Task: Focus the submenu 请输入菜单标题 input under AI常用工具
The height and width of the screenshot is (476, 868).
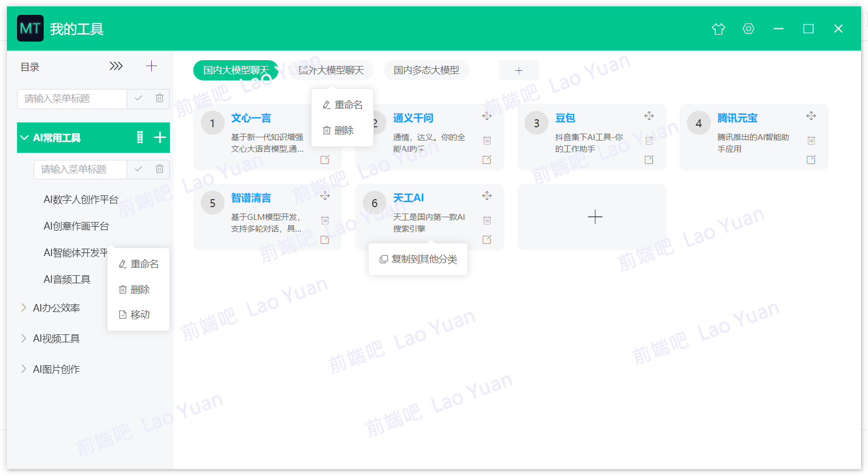Action: click(x=80, y=169)
